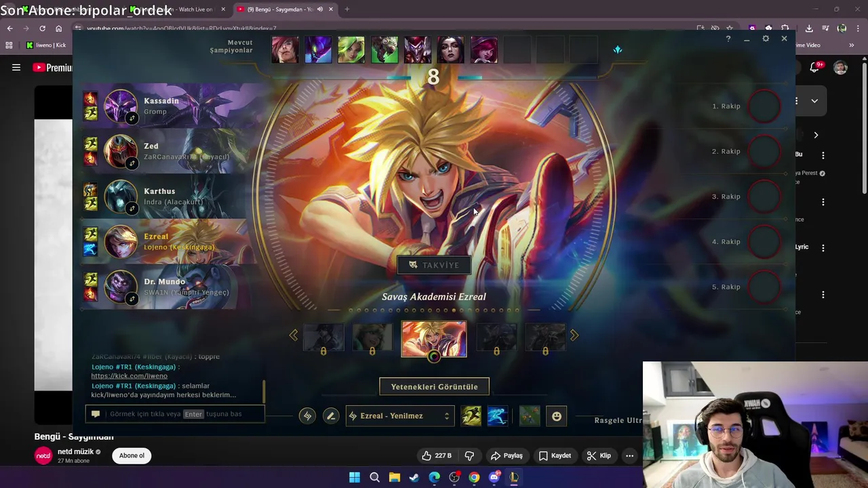Mute the Bengü tab via speaker icon

[x=320, y=9]
